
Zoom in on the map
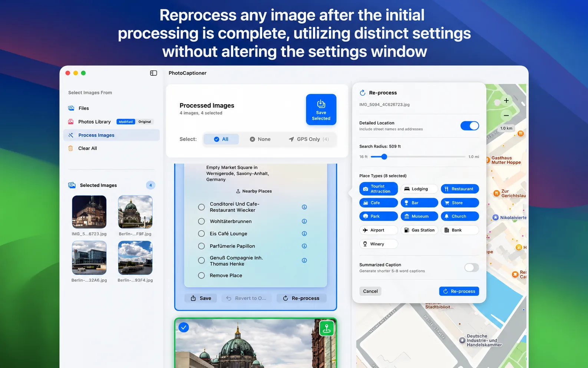pos(506,101)
